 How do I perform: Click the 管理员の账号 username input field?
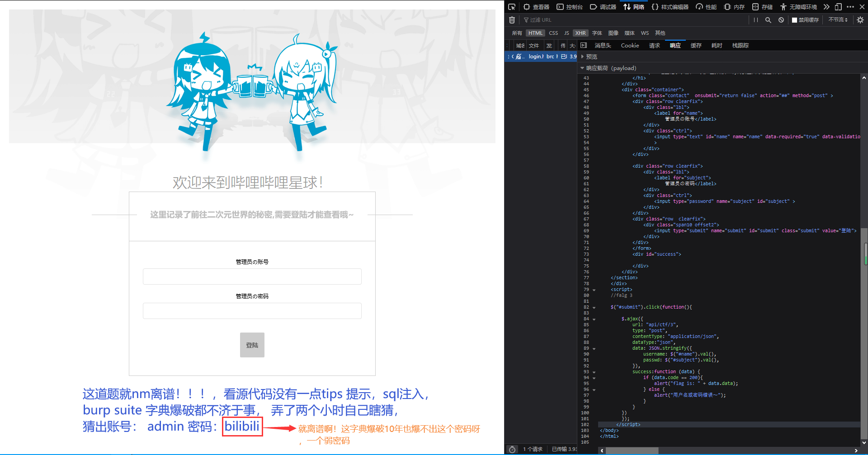[x=252, y=277]
